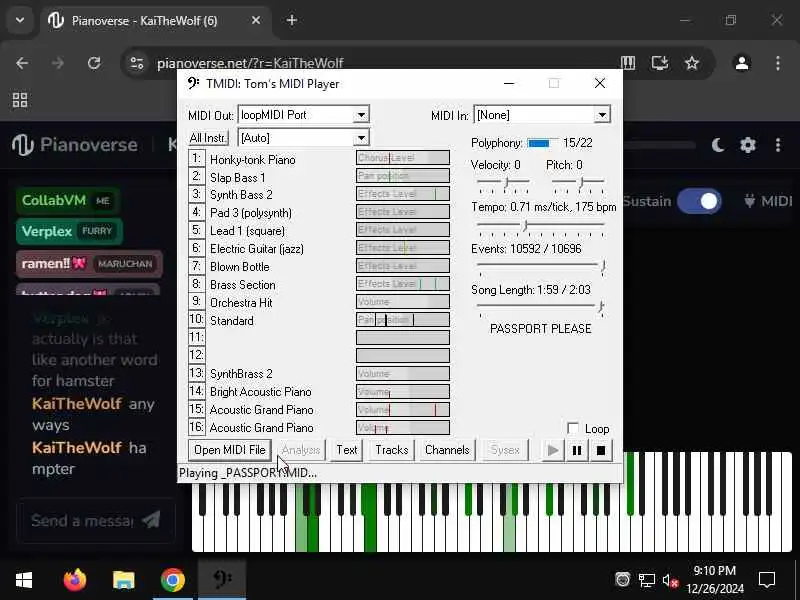This screenshot has width=800, height=600.
Task: Open Chrome three-dot menu
Action: click(778, 63)
